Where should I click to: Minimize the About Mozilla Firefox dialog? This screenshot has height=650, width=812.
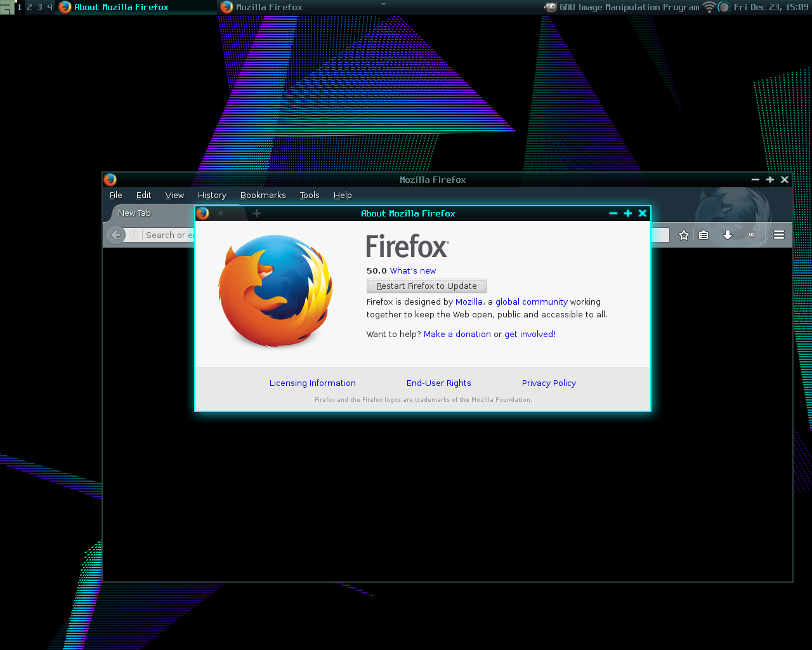point(613,213)
